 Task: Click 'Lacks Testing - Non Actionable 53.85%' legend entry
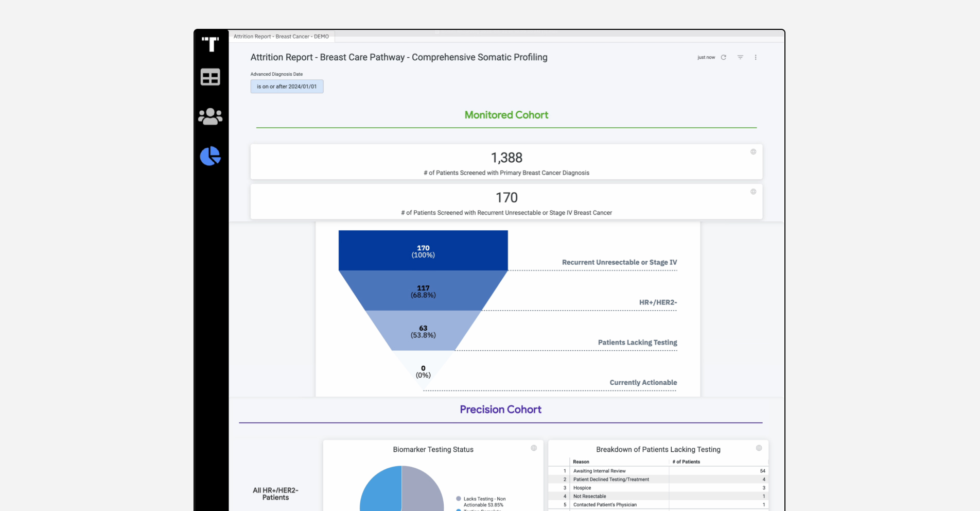pyautogui.click(x=484, y=502)
